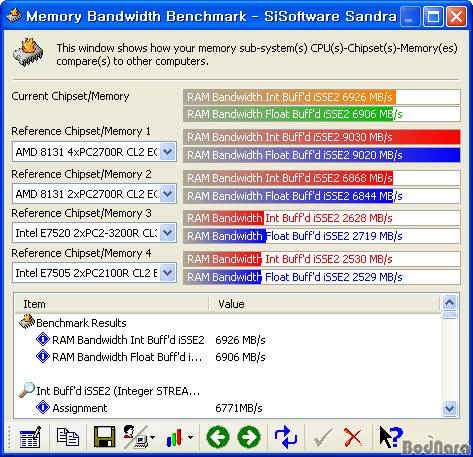The width and height of the screenshot is (473, 457).
Task: Click reference 2 Int 6868 MB/s bar
Action: tap(322, 178)
